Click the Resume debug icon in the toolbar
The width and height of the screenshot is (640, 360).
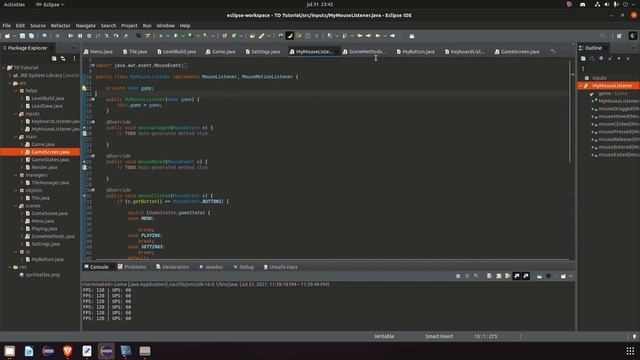(70, 36)
